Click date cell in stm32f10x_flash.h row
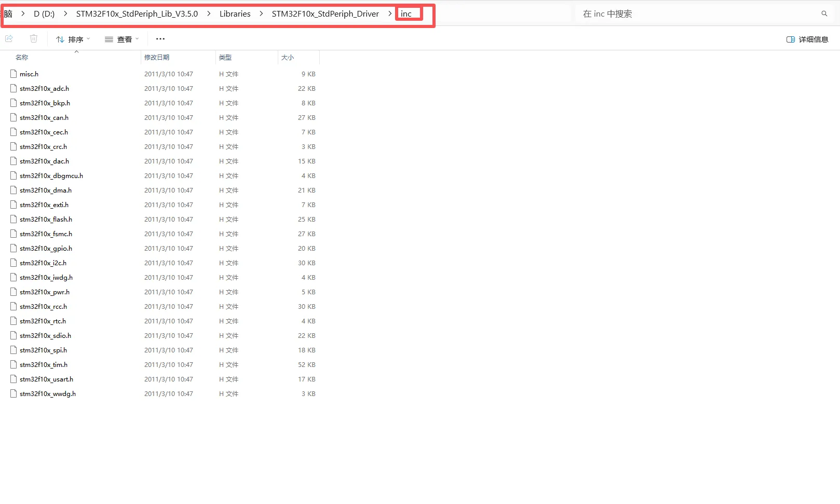This screenshot has width=840, height=504. 169,220
